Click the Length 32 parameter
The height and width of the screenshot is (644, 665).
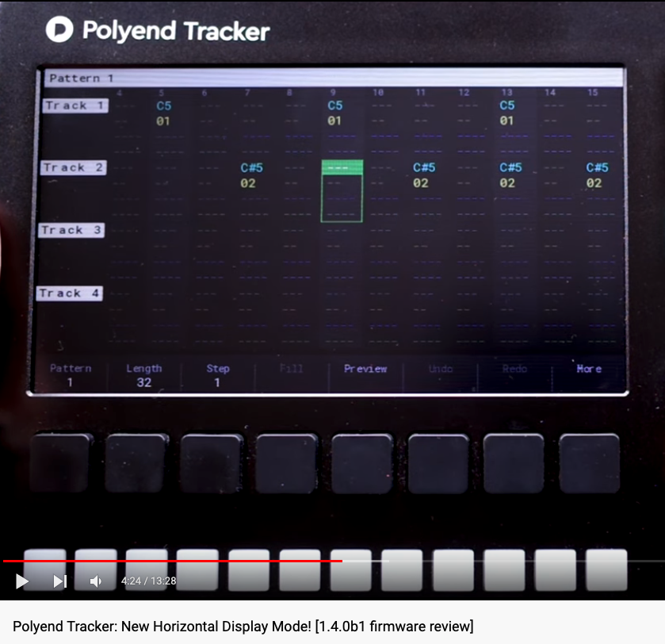tap(144, 375)
